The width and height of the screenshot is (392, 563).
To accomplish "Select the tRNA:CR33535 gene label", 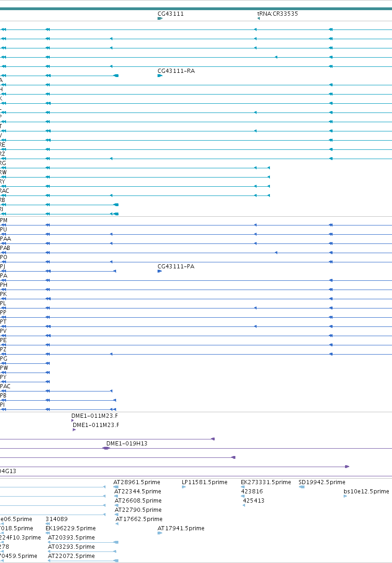I will pyautogui.click(x=277, y=14).
